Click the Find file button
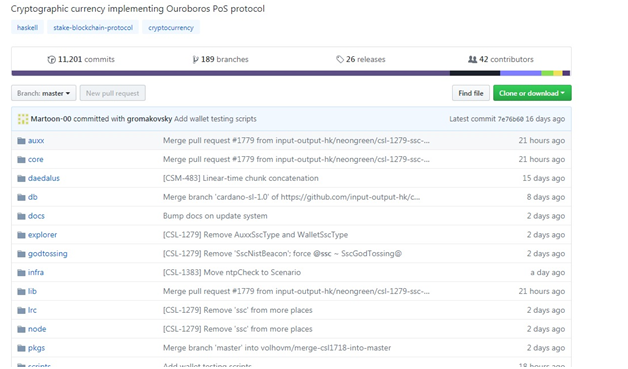Image resolution: width=628 pixels, height=369 pixels. coord(471,93)
